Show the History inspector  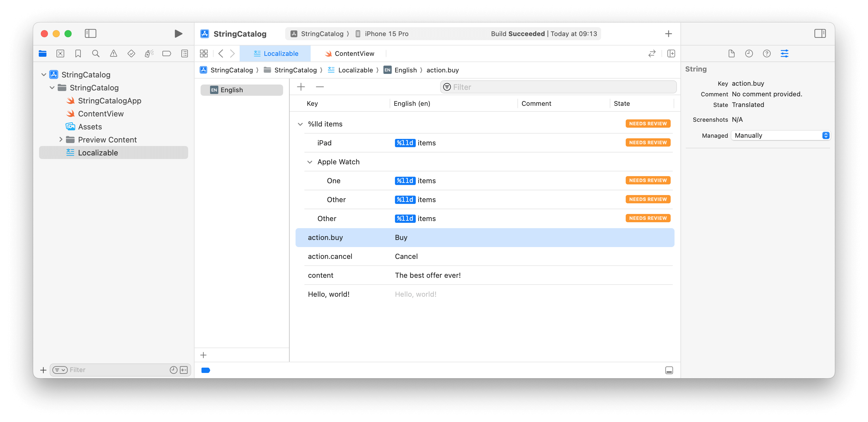click(x=749, y=53)
